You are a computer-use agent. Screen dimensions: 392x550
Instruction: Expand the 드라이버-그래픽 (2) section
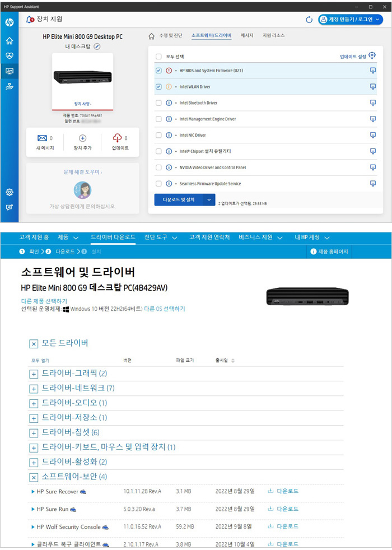click(x=33, y=374)
